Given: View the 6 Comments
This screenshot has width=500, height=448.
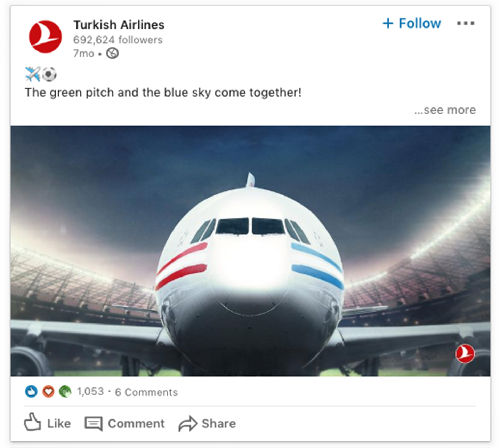Looking at the screenshot, I should click(146, 392).
